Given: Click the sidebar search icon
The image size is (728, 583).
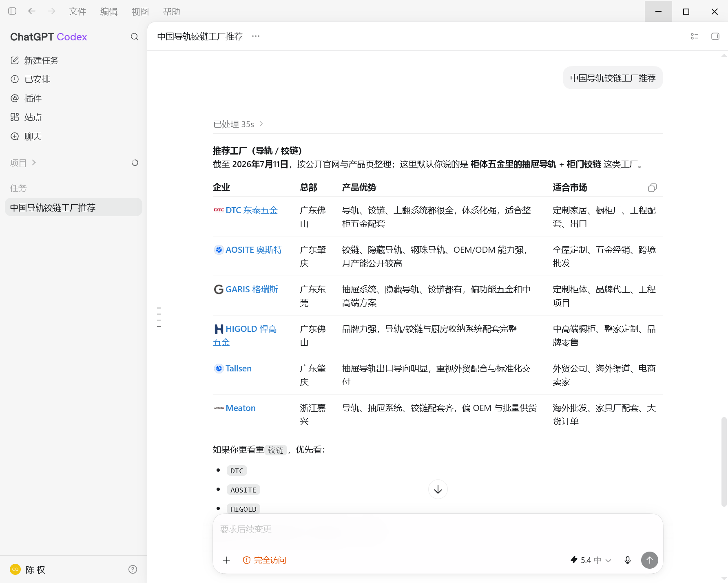Looking at the screenshot, I should [135, 37].
